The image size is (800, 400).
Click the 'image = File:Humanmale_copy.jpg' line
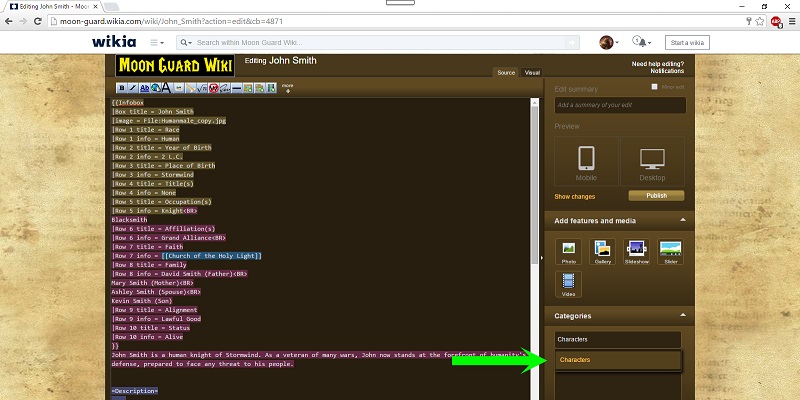(169, 120)
